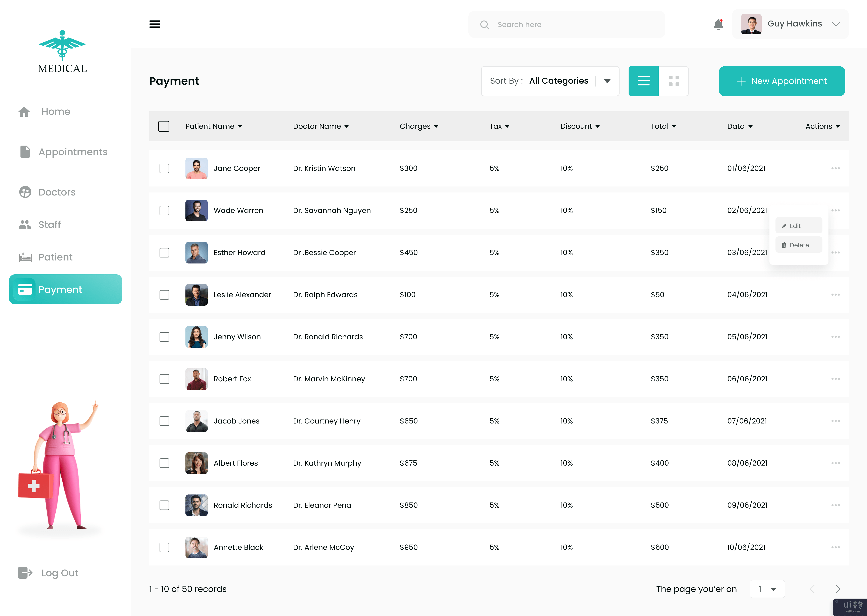
Task: Open the hamburger menu icon
Action: click(155, 24)
